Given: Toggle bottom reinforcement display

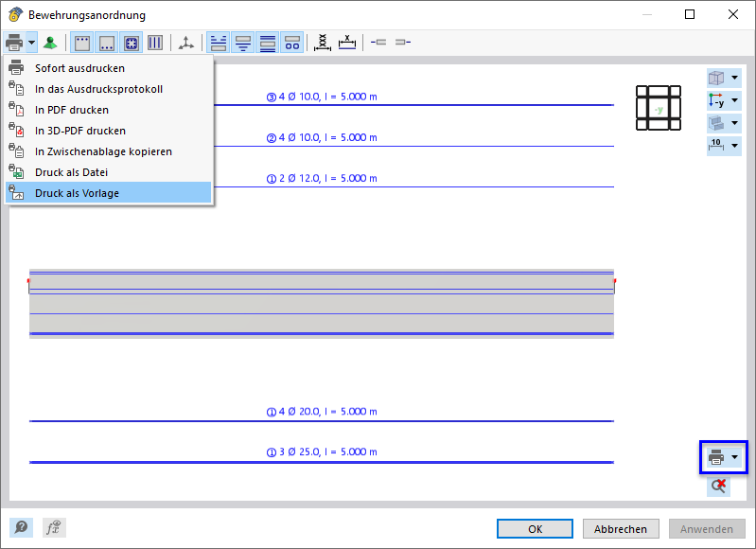Looking at the screenshot, I should [107, 43].
